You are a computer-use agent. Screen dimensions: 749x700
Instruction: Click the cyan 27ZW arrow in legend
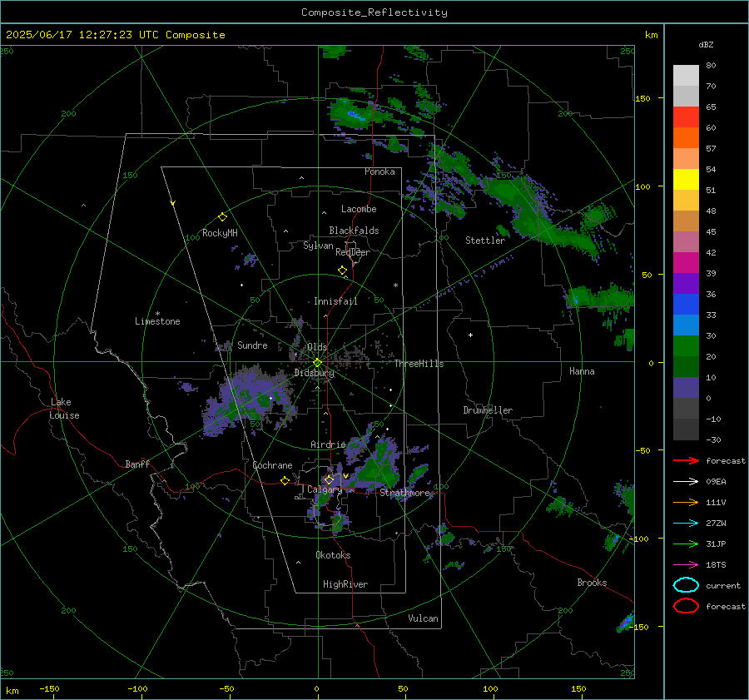pyautogui.click(x=686, y=524)
